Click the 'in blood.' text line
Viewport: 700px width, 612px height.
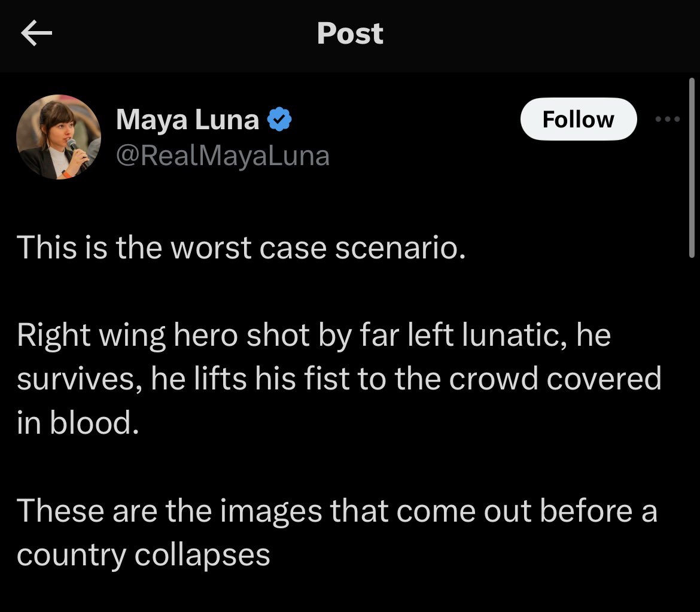point(78,422)
